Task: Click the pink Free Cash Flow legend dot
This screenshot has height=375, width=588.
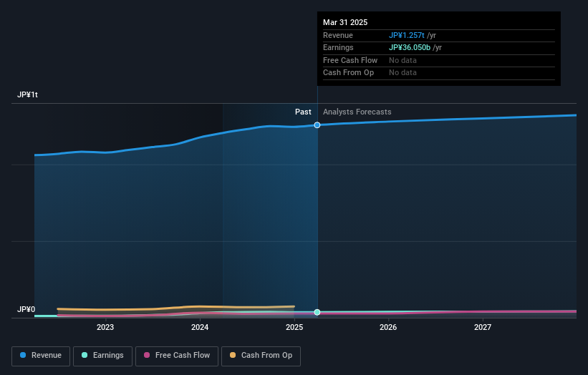Action: (x=147, y=355)
